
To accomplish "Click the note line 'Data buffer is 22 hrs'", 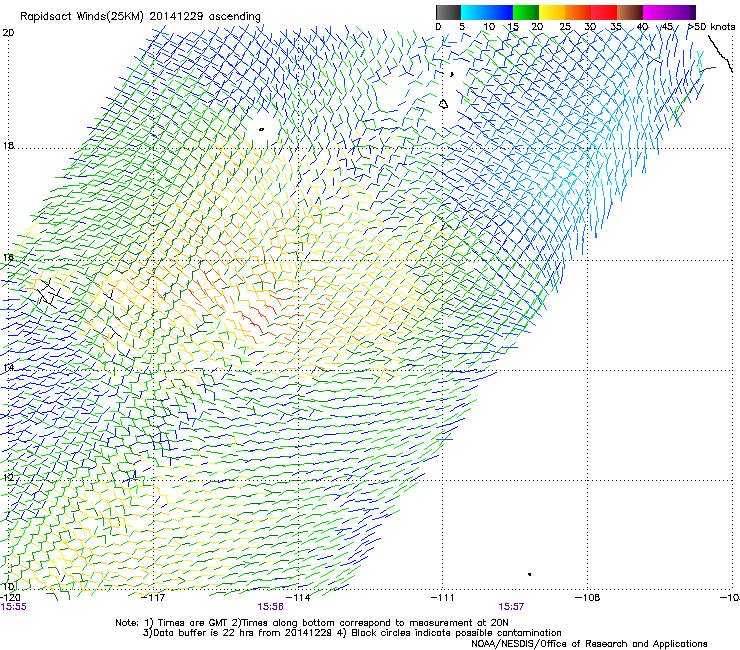I will [352, 633].
